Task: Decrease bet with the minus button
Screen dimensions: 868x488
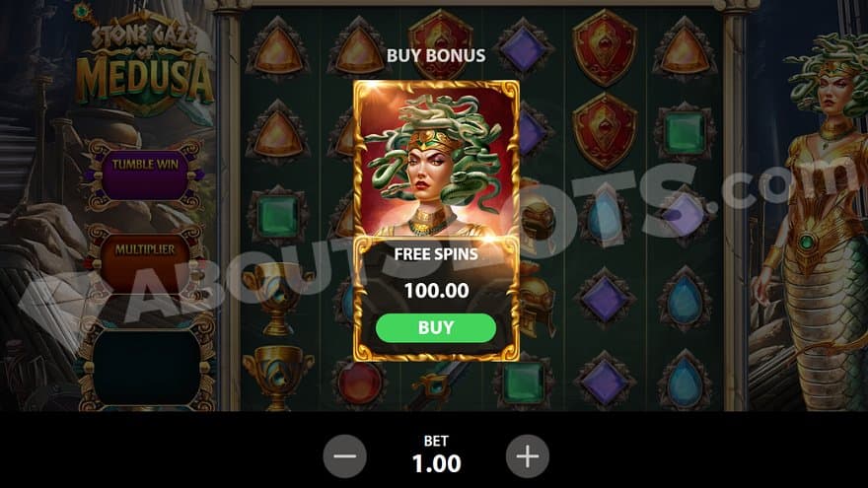Action: [345, 456]
